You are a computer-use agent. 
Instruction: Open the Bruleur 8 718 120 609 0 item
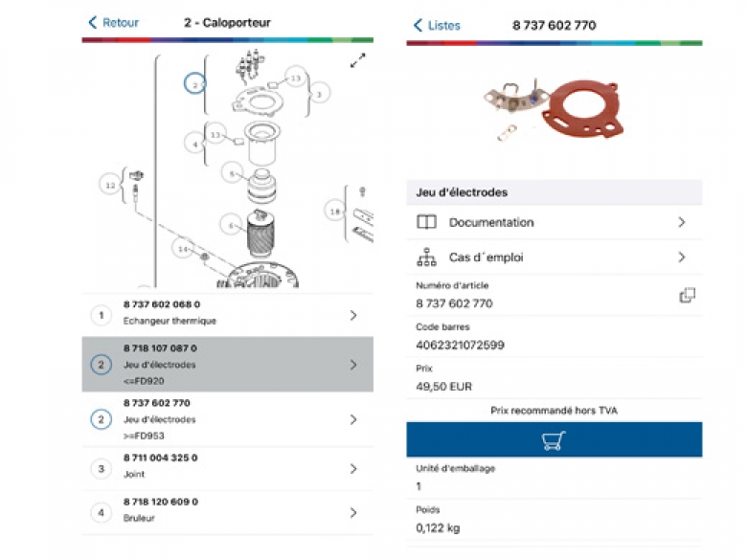click(227, 512)
